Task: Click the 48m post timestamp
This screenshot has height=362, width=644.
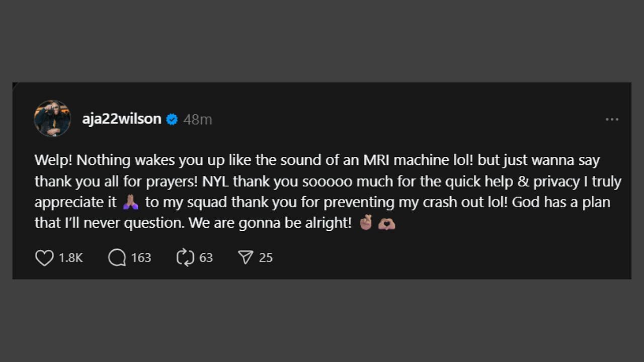Action: [197, 120]
